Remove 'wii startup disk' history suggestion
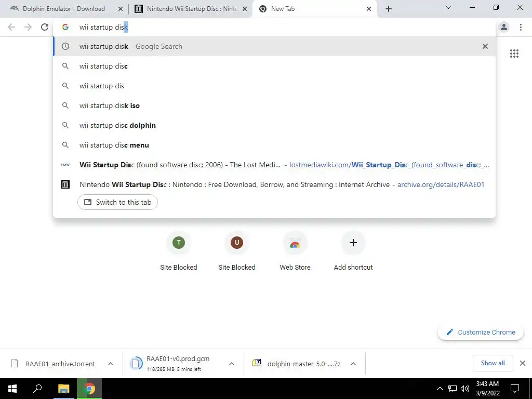This screenshot has height=399, width=532. pos(485,46)
